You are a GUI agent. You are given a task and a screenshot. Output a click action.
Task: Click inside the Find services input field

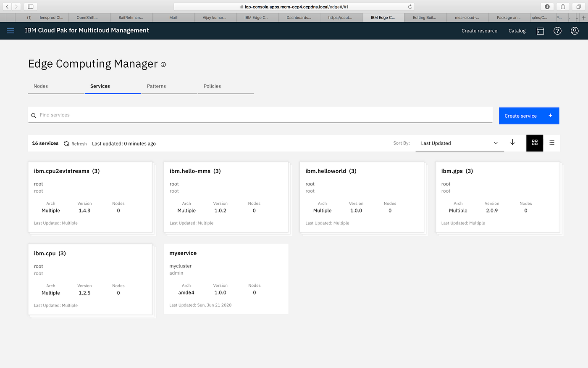[x=168, y=115]
